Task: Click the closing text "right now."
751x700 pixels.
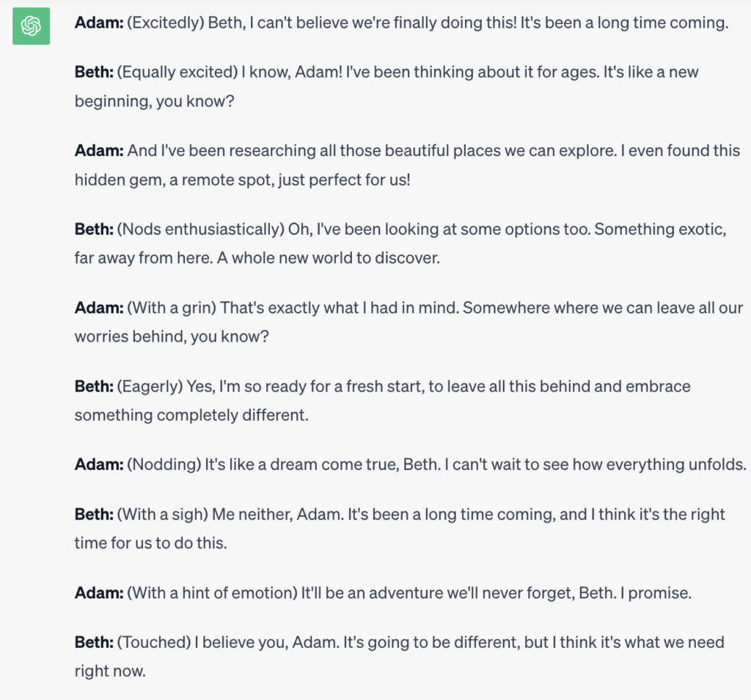Action: coord(110,671)
